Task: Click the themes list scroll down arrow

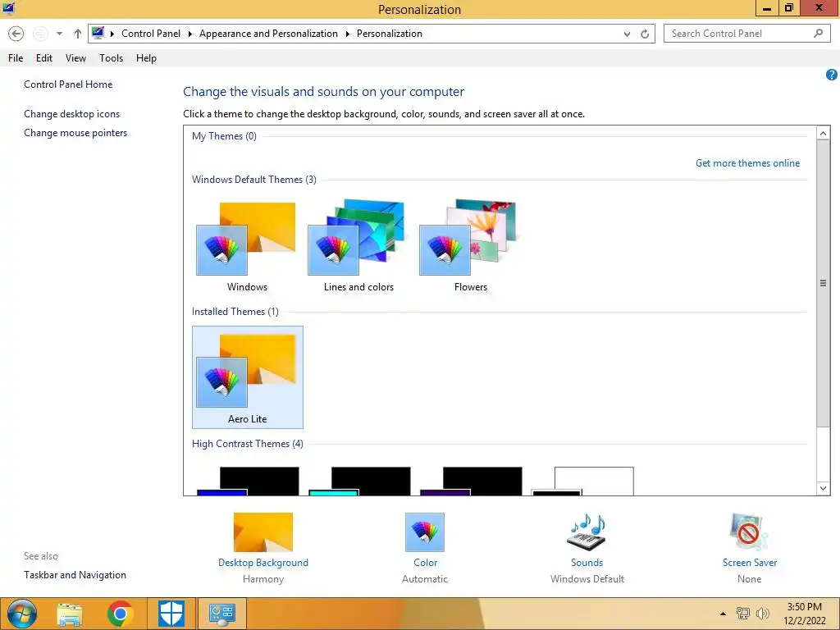Action: (824, 488)
